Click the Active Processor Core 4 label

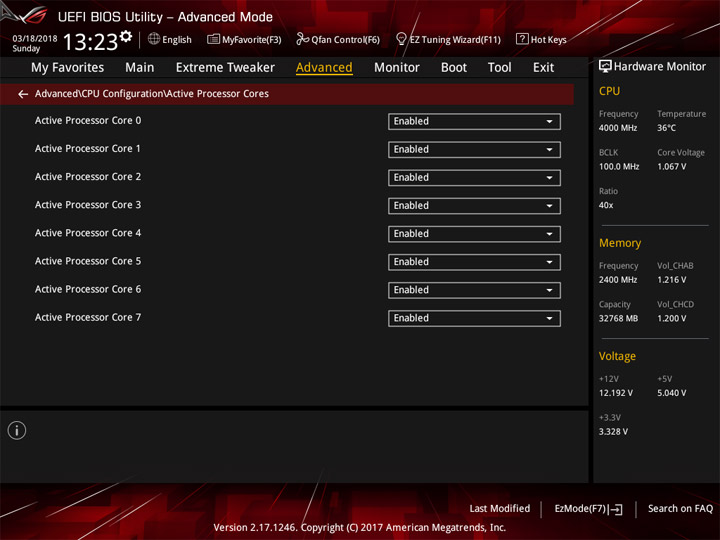coord(88,233)
